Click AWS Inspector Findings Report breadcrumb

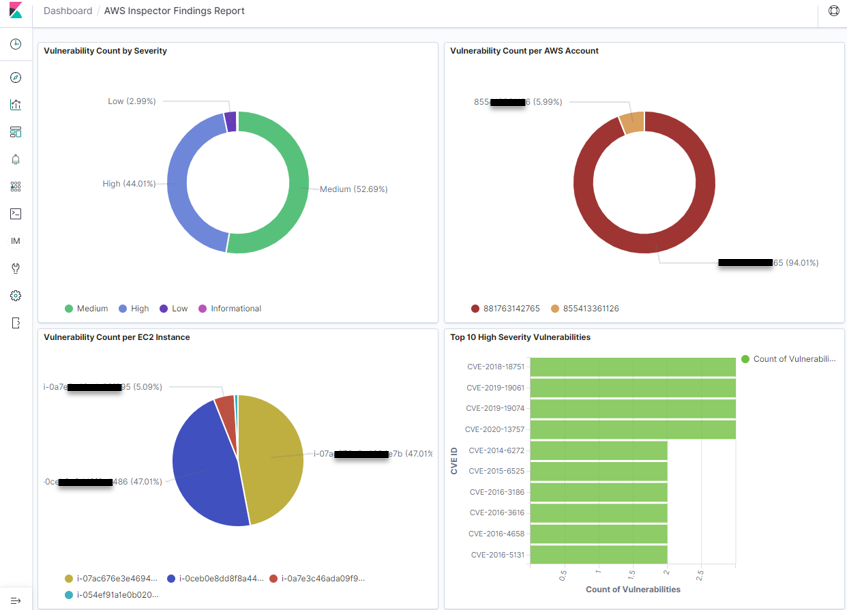tap(174, 11)
